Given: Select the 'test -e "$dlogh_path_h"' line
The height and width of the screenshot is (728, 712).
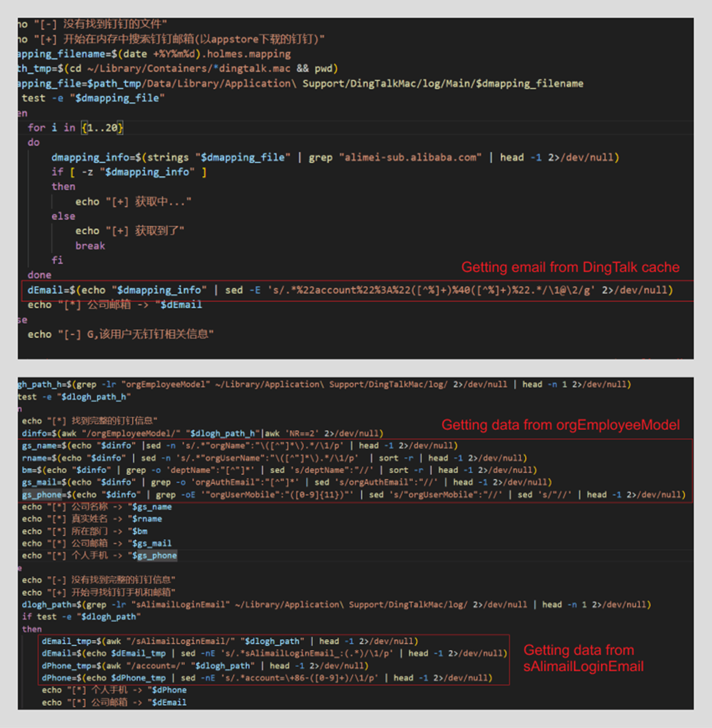Looking at the screenshot, I should [74, 397].
